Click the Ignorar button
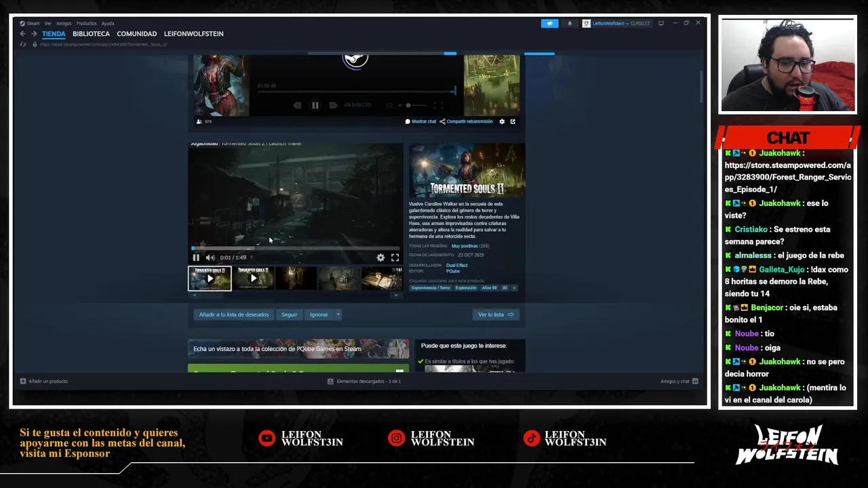Image resolution: width=868 pixels, height=488 pixels. [x=319, y=314]
